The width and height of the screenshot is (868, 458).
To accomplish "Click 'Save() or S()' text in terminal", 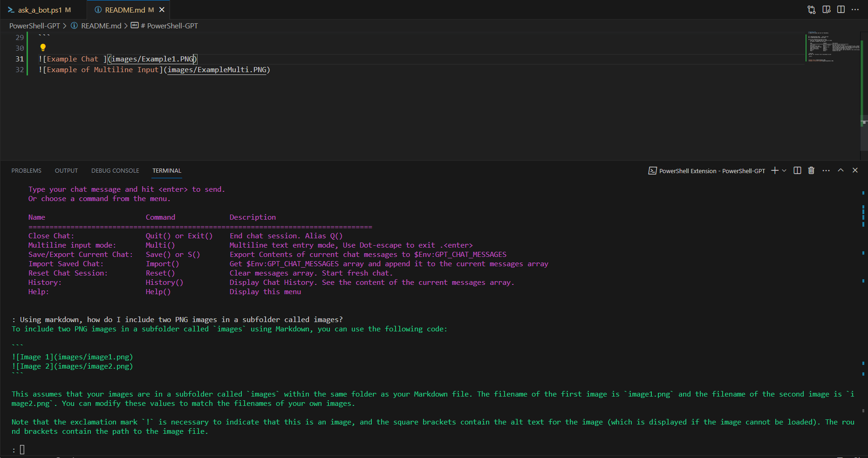I will pyautogui.click(x=173, y=255).
